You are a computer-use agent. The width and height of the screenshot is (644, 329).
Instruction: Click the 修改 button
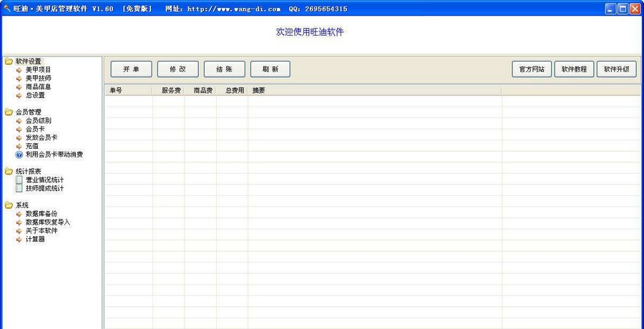tap(178, 69)
